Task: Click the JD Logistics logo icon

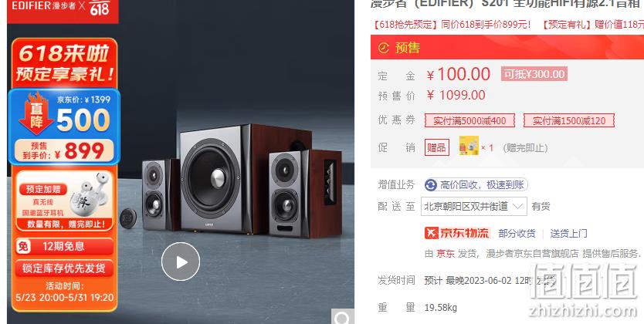Action: [x=431, y=233]
